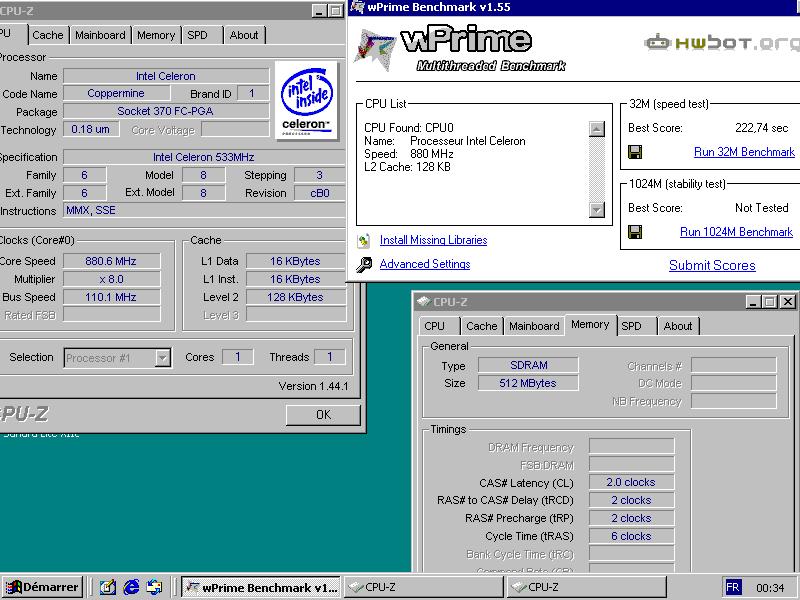The image size is (800, 600).
Task: Click the Install Missing Libraries icon
Action: pos(364,240)
